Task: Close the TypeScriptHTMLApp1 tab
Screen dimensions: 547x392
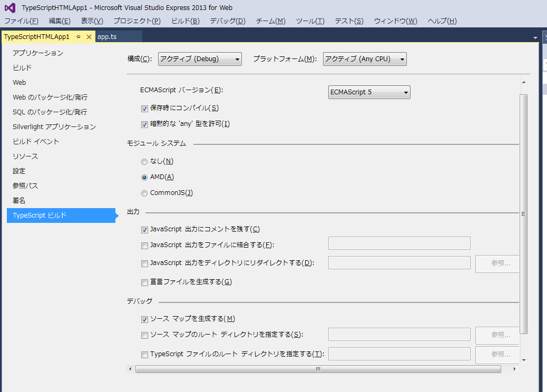Action: [x=89, y=37]
